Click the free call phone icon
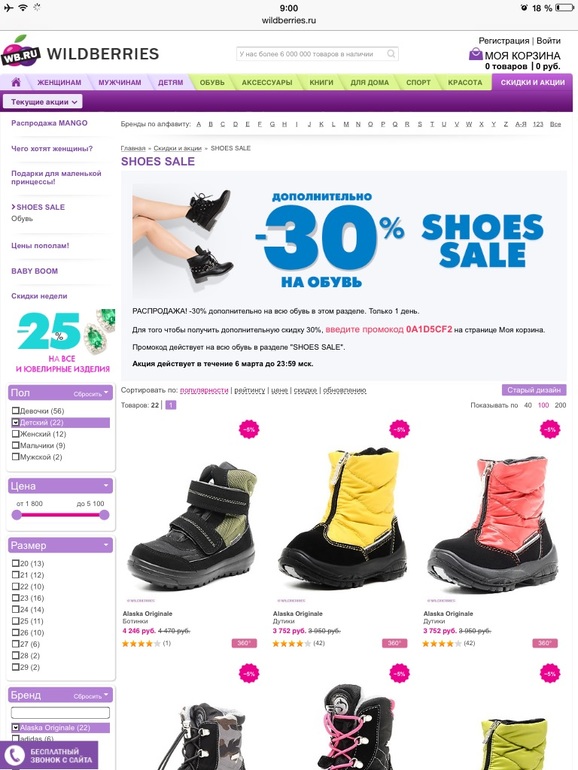The height and width of the screenshot is (770, 578). [14, 755]
